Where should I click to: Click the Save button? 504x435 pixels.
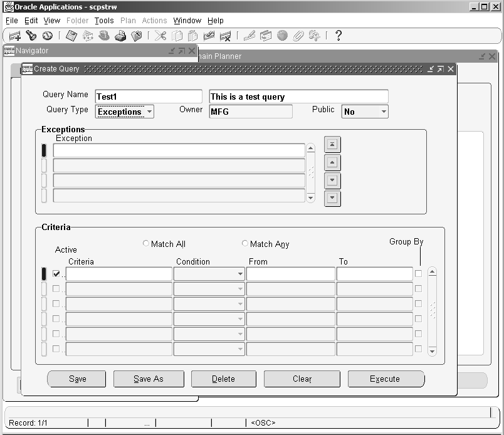click(x=76, y=379)
